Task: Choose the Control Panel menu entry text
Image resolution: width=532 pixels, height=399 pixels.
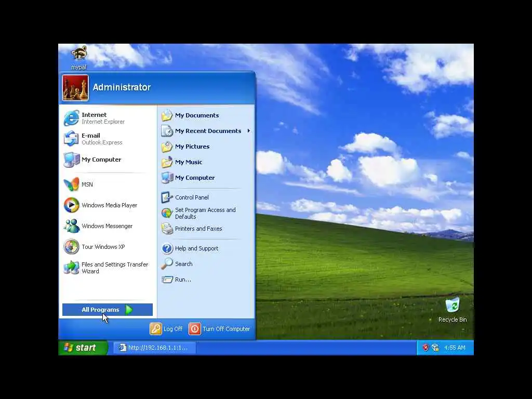Action: [x=192, y=197]
